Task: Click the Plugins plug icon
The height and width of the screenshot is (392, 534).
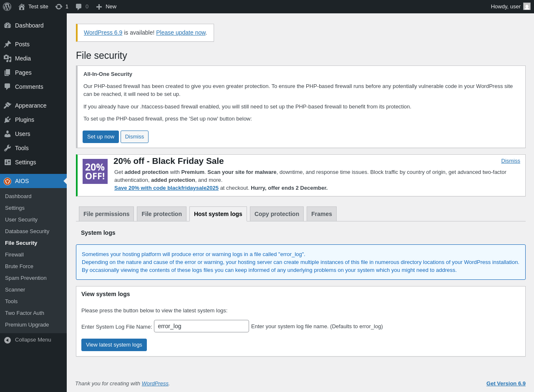Action: point(8,120)
